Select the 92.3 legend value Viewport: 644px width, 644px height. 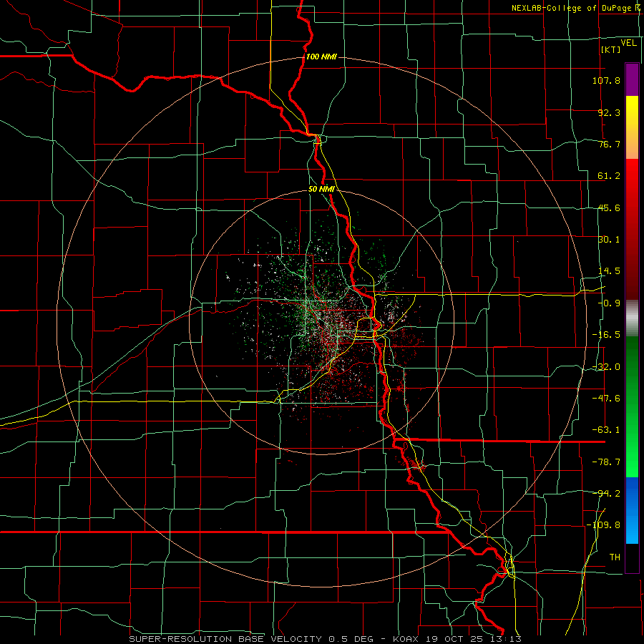tap(609, 112)
